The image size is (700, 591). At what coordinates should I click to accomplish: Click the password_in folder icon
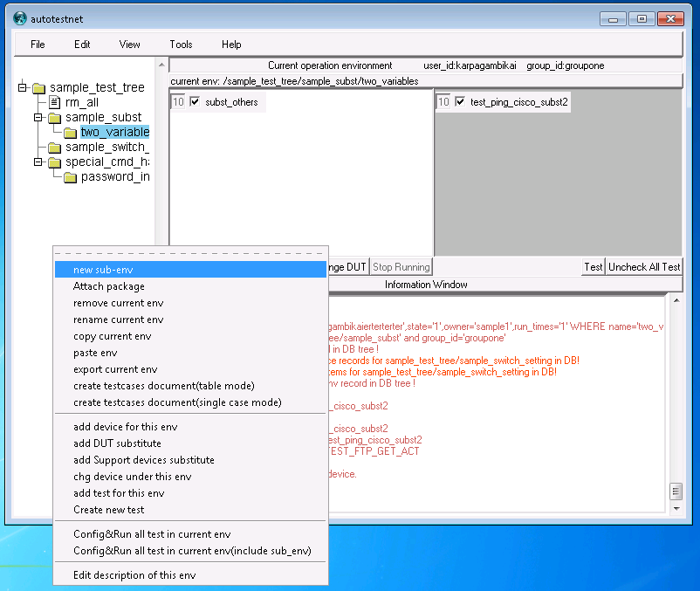70,177
